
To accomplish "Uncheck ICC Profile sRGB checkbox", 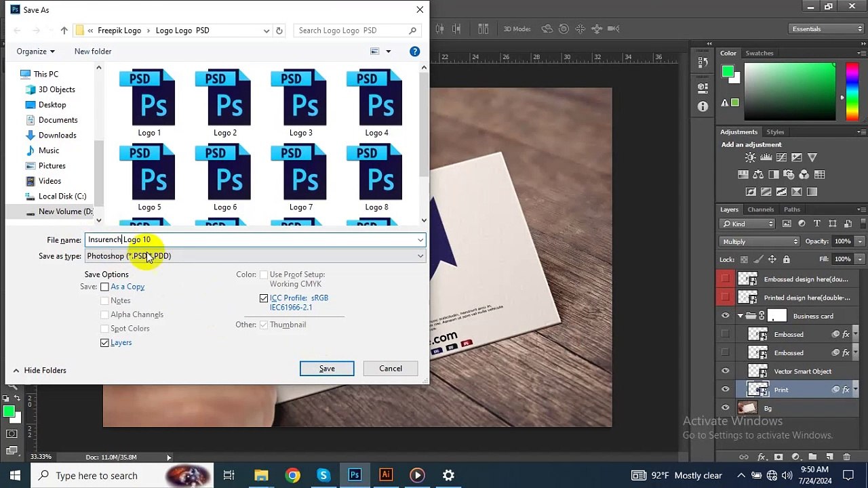I will click(x=264, y=298).
